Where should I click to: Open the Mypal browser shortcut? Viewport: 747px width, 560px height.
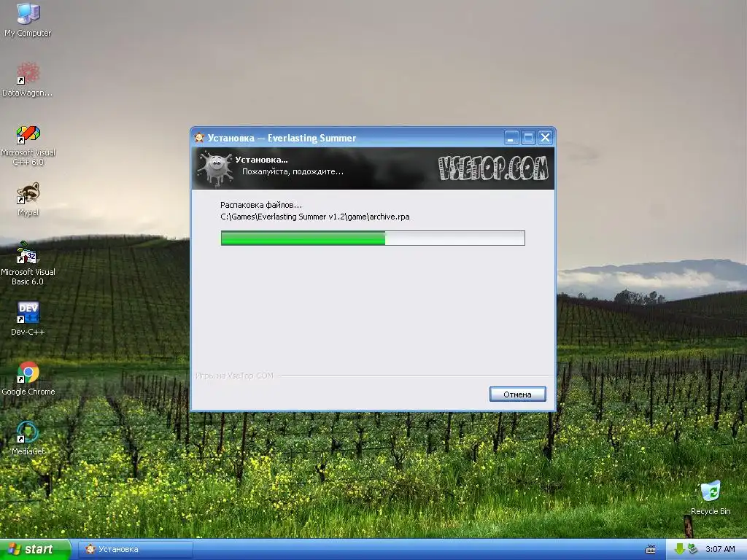28,199
